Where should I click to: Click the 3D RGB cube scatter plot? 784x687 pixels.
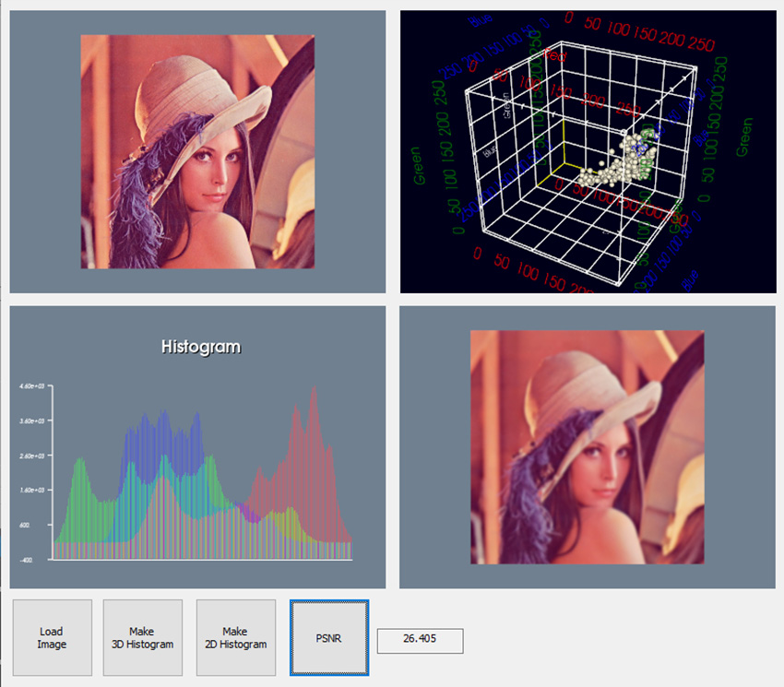tap(588, 151)
